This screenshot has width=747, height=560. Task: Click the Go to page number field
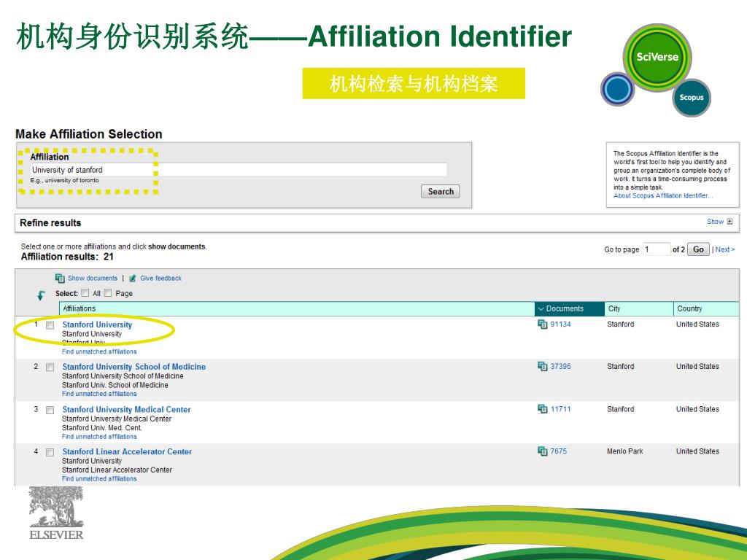coord(657,249)
